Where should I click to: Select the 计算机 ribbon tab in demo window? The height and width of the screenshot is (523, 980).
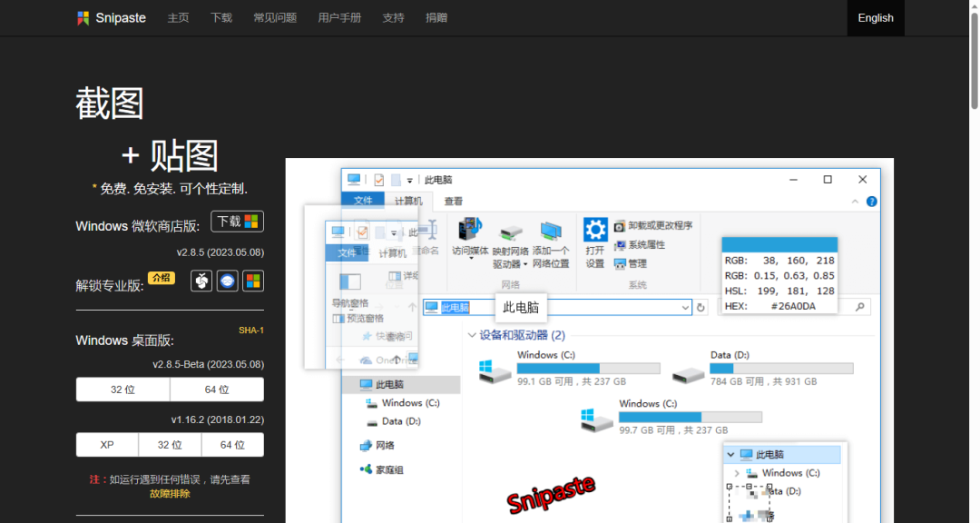click(x=408, y=201)
